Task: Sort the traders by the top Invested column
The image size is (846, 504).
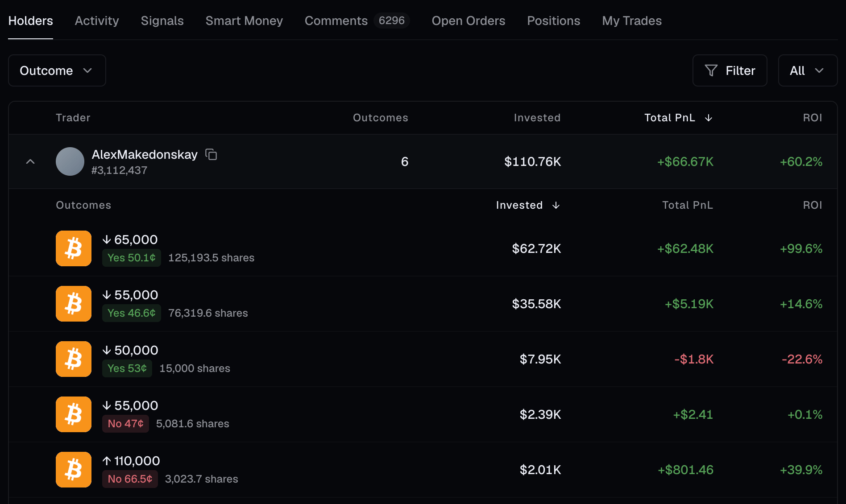Action: (x=537, y=118)
